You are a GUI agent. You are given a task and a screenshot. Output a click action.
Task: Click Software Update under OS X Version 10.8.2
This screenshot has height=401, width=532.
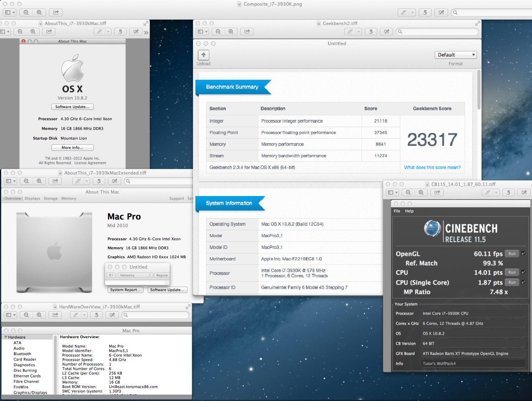click(73, 107)
